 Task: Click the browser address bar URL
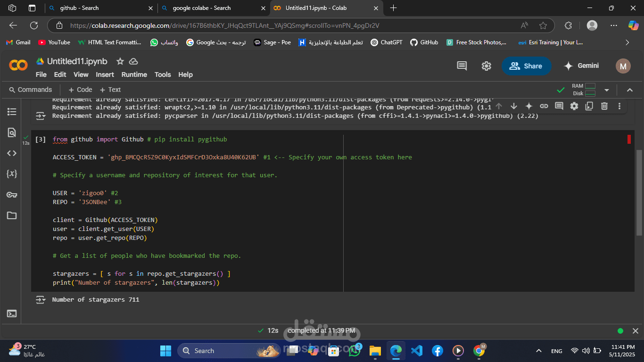(224, 25)
